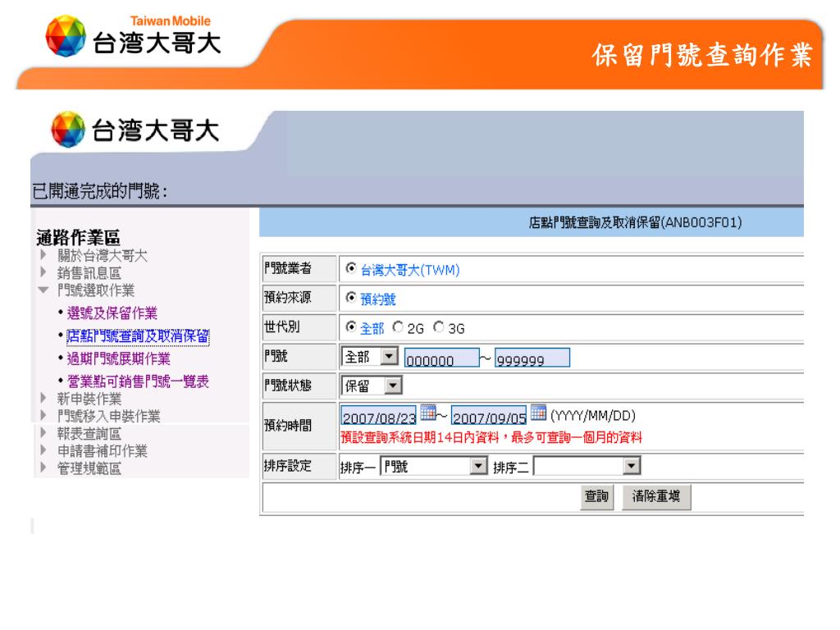Select the 預約號 radio button
Image resolution: width=840 pixels, height=630 pixels.
point(351,297)
